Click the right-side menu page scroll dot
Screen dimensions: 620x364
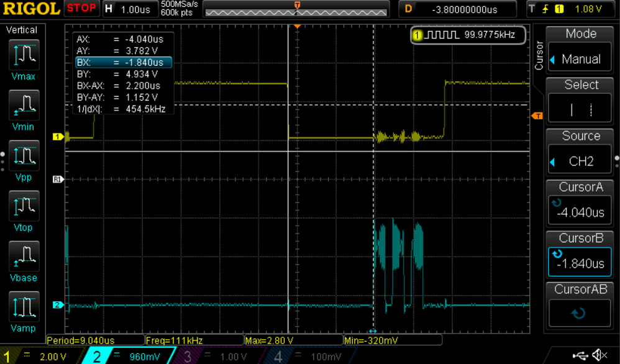click(617, 158)
